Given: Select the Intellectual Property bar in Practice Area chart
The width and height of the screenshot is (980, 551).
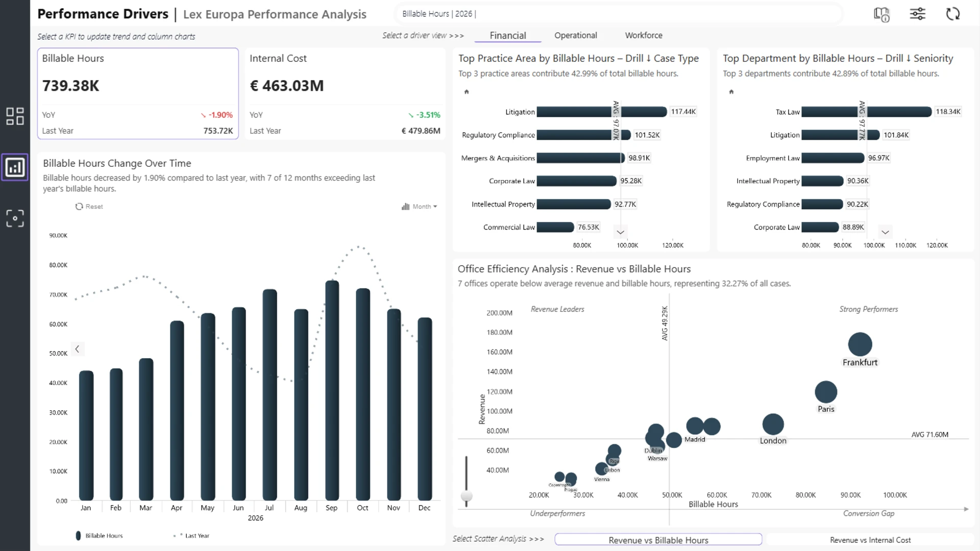Looking at the screenshot, I should [x=574, y=204].
